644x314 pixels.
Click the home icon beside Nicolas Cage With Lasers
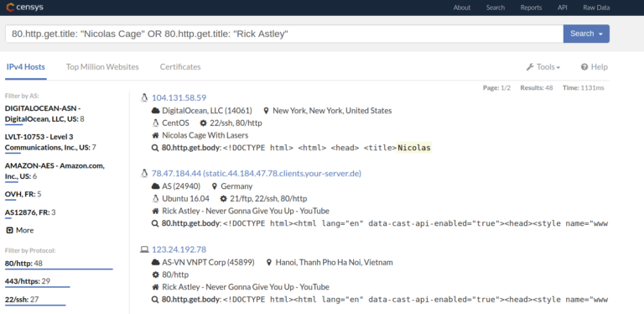pos(155,135)
